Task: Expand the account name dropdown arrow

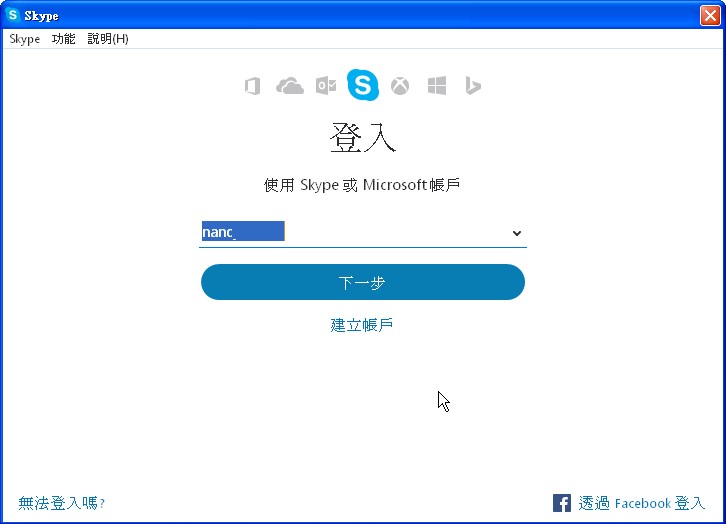Action: (x=517, y=233)
